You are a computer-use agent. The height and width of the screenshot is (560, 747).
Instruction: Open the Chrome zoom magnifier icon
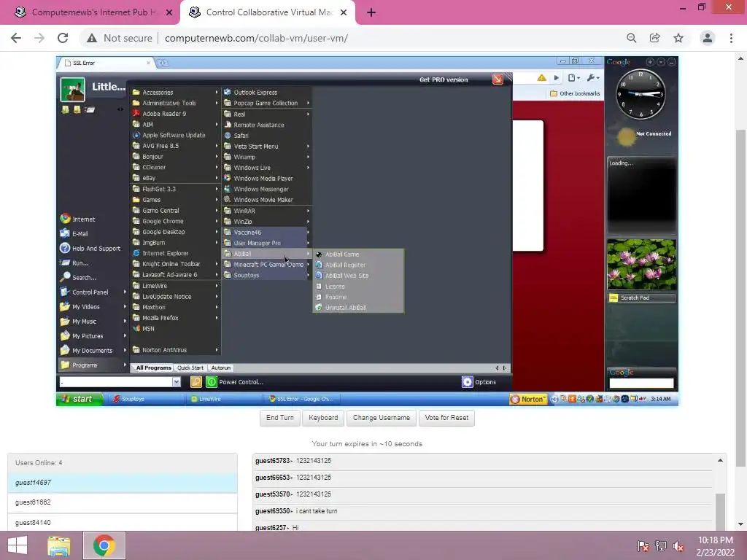[x=632, y=38]
